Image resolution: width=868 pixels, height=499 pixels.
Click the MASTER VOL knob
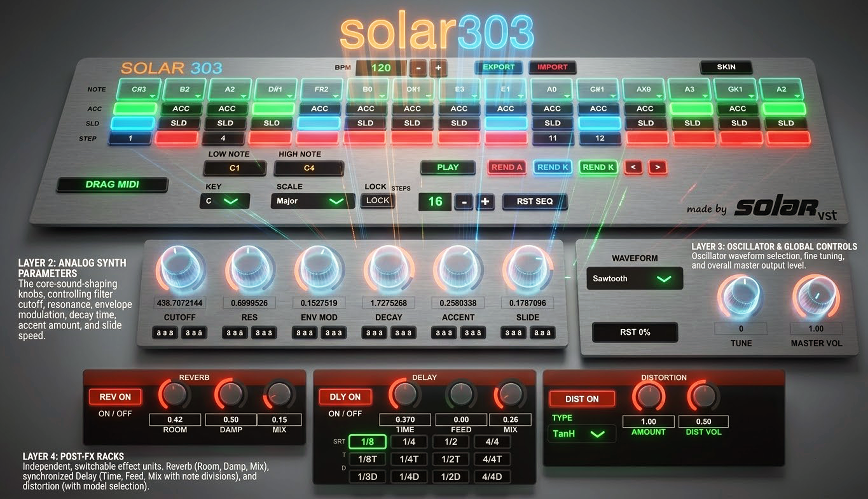click(817, 297)
